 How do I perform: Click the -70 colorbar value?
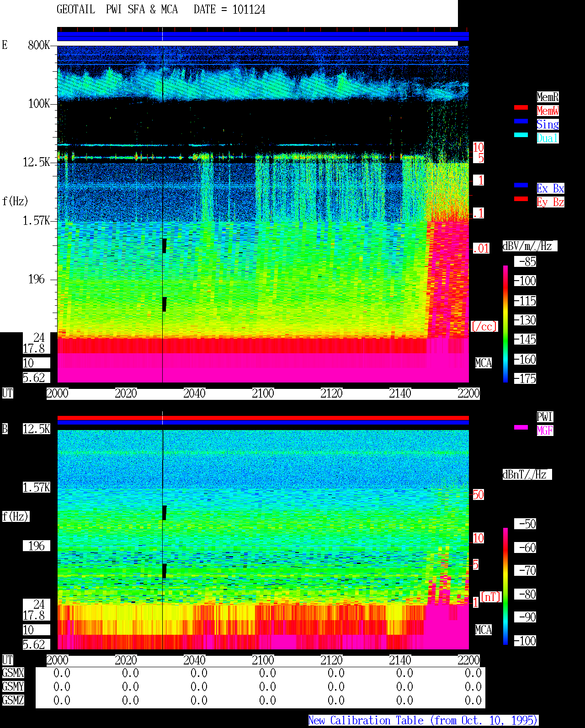(x=525, y=570)
